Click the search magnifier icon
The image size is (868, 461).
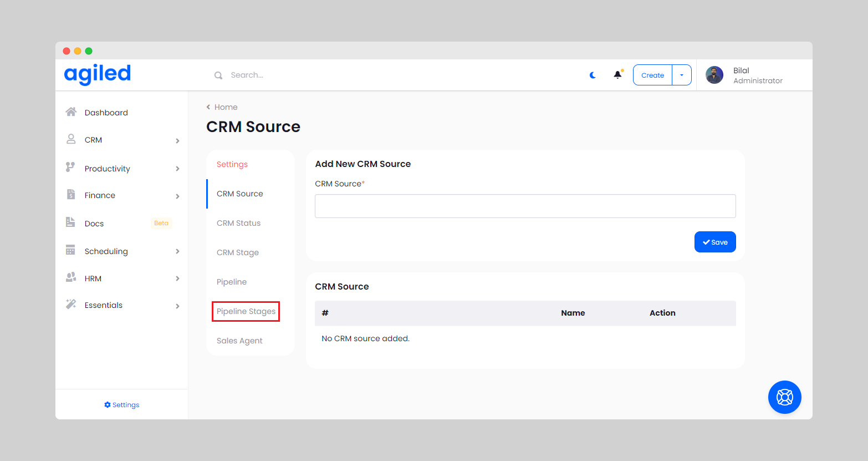click(x=218, y=75)
